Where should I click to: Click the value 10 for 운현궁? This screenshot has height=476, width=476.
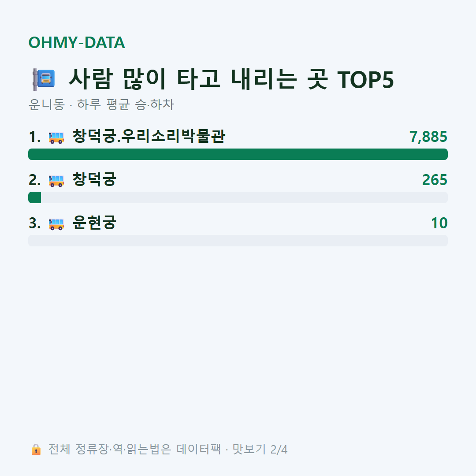[439, 223]
